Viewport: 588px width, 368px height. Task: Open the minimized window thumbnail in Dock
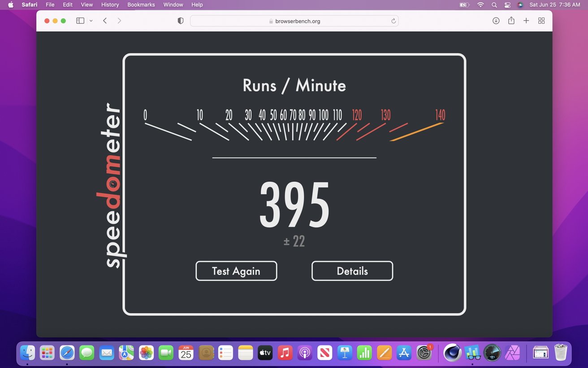point(540,353)
